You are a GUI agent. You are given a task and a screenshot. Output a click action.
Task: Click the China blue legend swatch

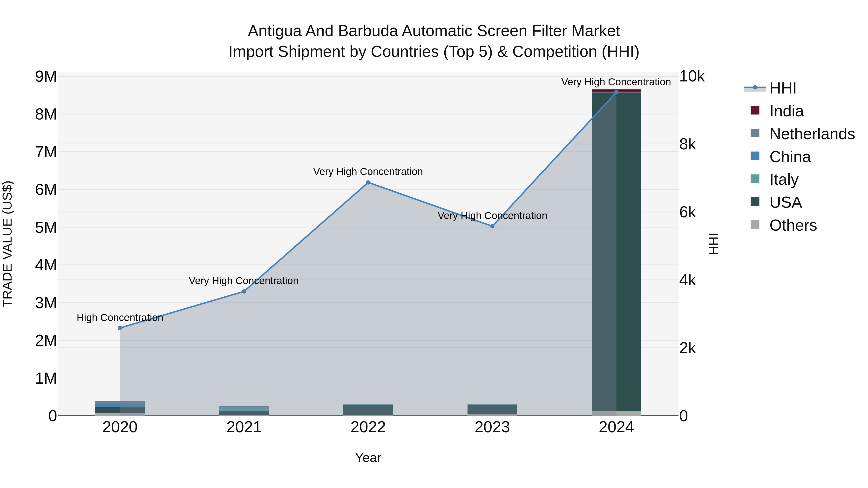tap(755, 156)
